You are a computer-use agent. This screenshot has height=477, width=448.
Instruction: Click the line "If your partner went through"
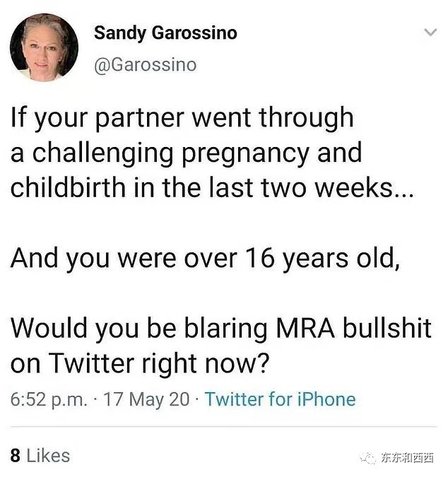182,118
